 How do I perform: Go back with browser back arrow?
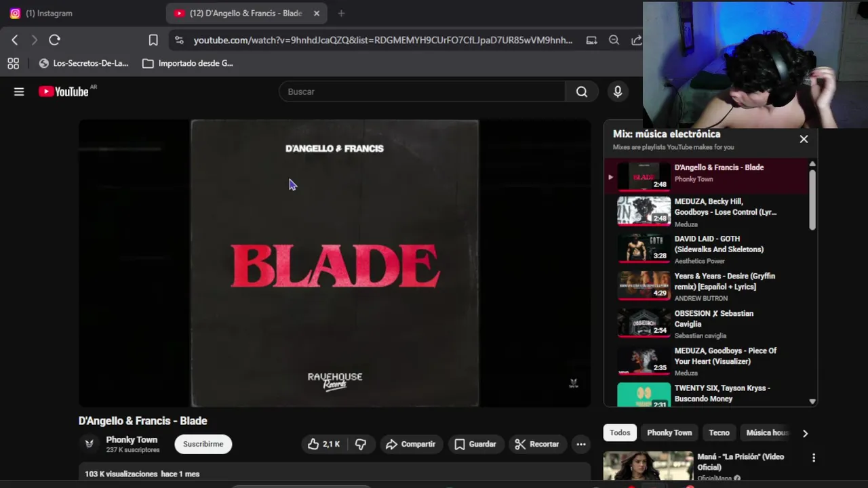coord(15,40)
